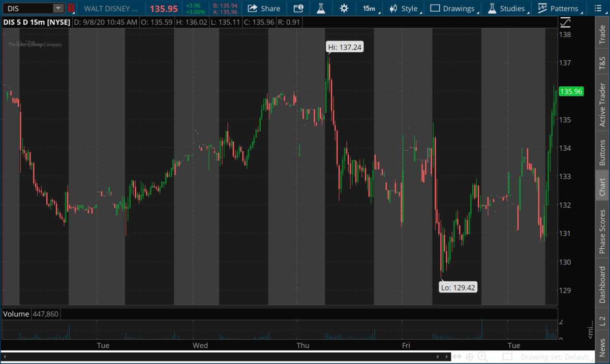Image resolution: width=610 pixels, height=364 pixels.
Task: Open the Drawings dropdown menu
Action: pyautogui.click(x=455, y=9)
